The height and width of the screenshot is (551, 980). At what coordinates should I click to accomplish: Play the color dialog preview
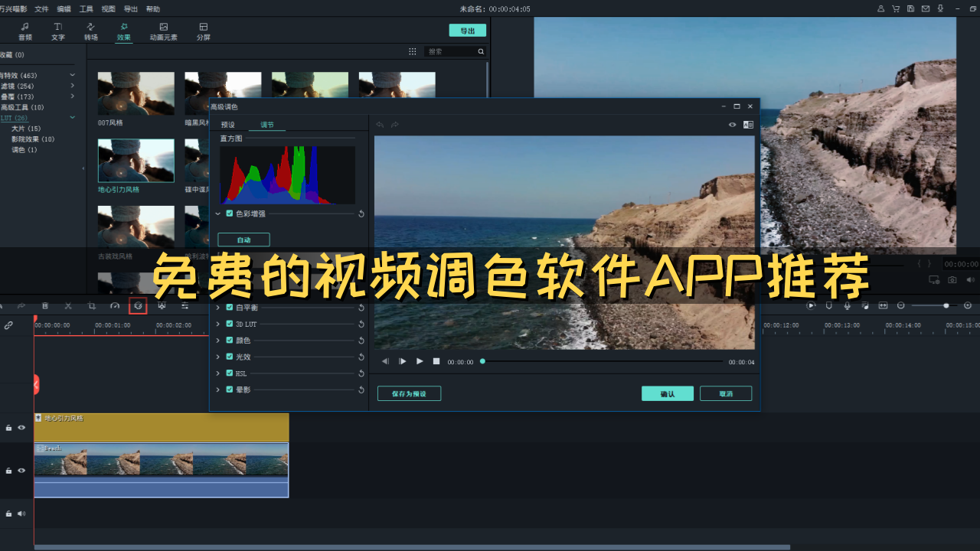pos(420,361)
